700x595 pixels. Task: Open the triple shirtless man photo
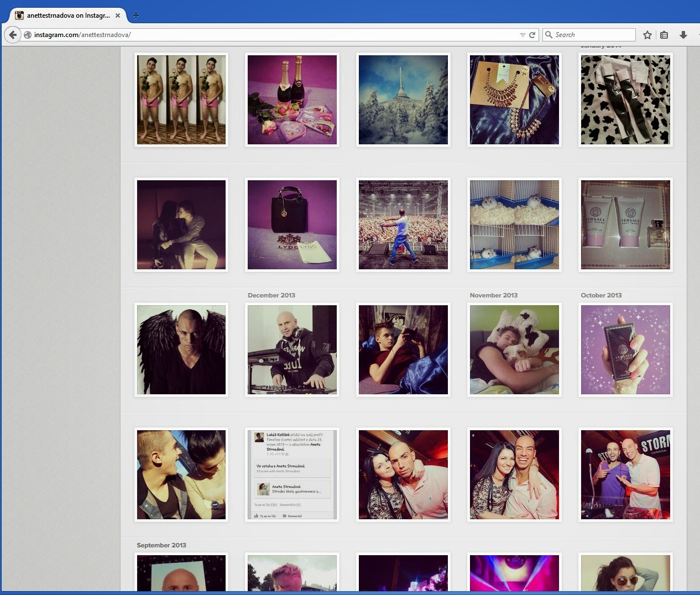tap(181, 100)
